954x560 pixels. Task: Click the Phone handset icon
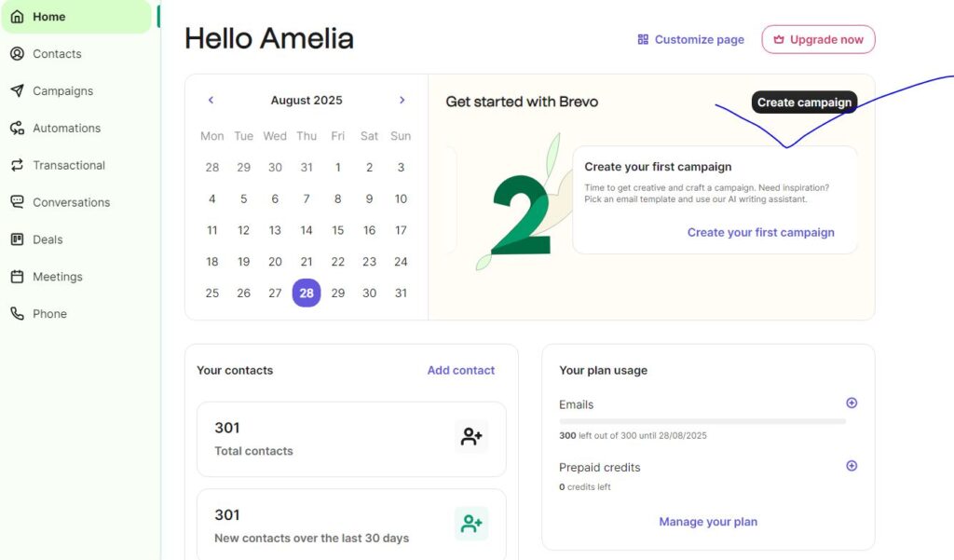pyautogui.click(x=17, y=314)
